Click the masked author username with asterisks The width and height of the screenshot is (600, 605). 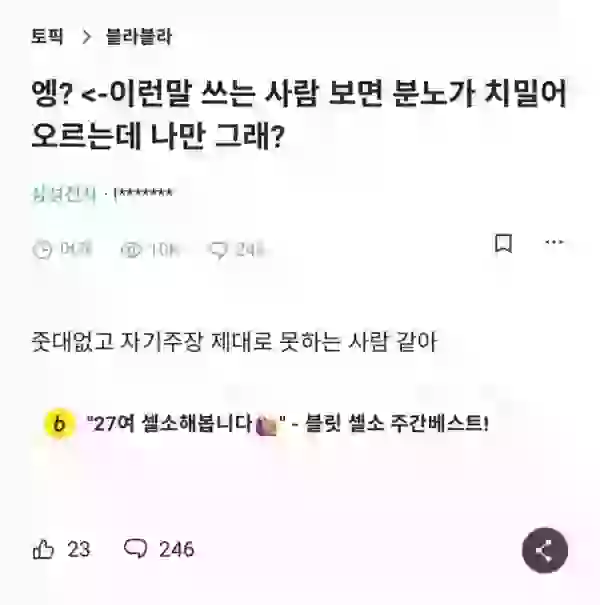tap(144, 193)
